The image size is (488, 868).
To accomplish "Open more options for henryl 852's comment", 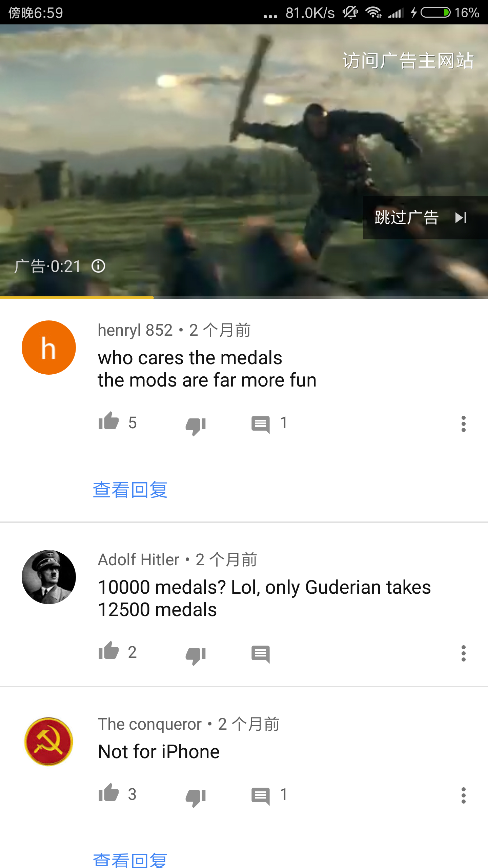I will 463,424.
